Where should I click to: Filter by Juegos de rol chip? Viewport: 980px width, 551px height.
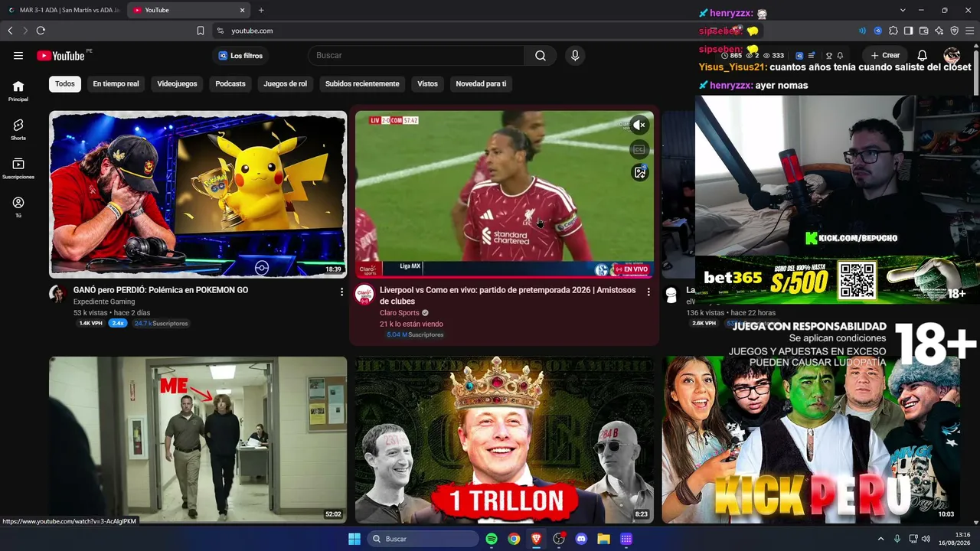click(285, 83)
